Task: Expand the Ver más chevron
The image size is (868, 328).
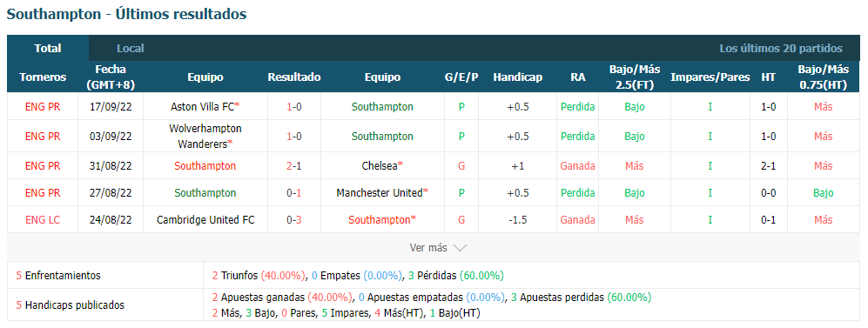Action: pyautogui.click(x=460, y=248)
